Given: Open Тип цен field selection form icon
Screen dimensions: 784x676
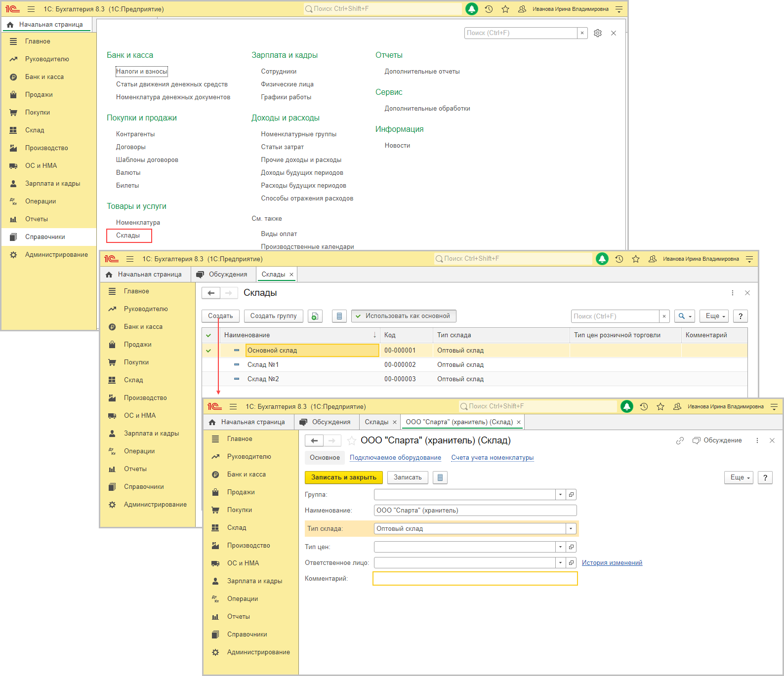Looking at the screenshot, I should [572, 547].
